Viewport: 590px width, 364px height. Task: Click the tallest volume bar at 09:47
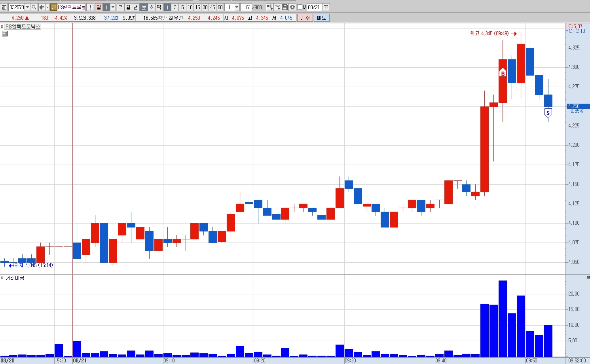point(503,318)
